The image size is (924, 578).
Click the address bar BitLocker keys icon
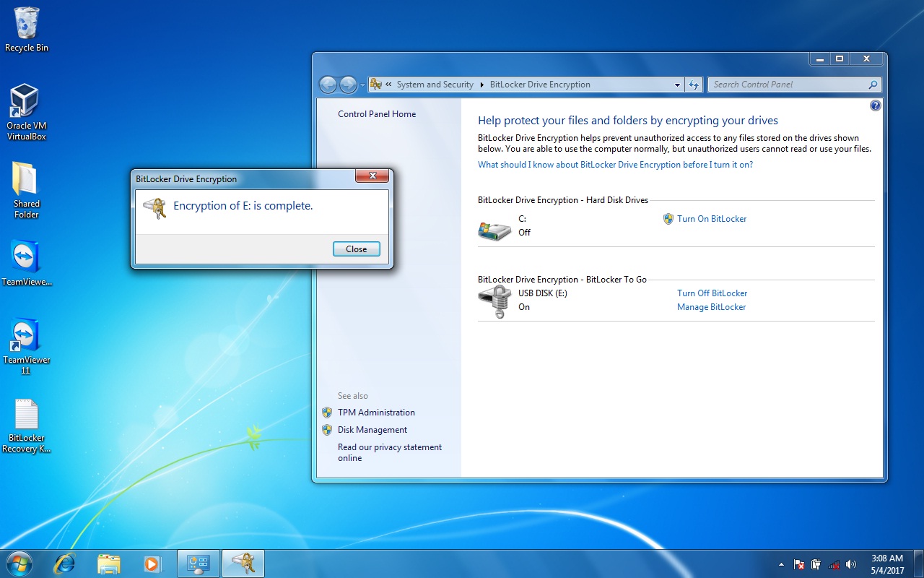375,85
